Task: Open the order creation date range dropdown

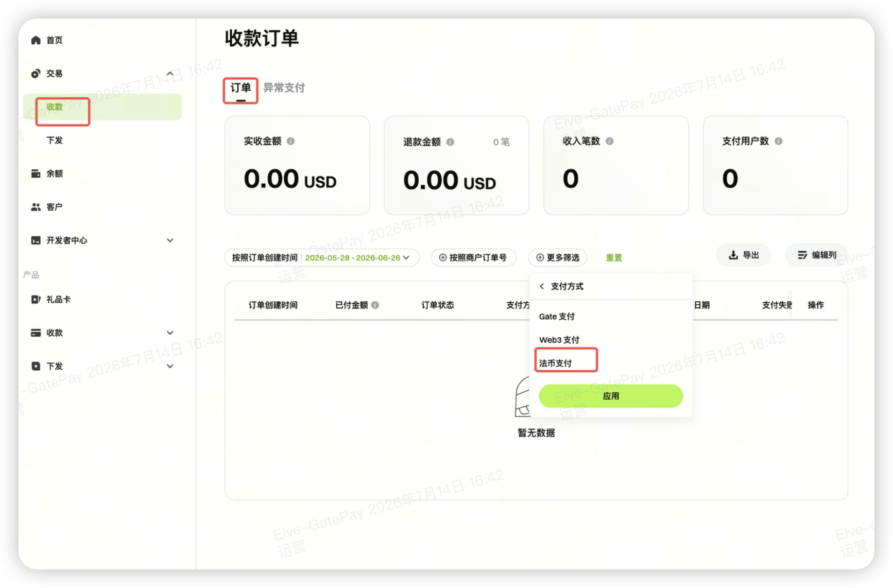Action: tap(322, 257)
